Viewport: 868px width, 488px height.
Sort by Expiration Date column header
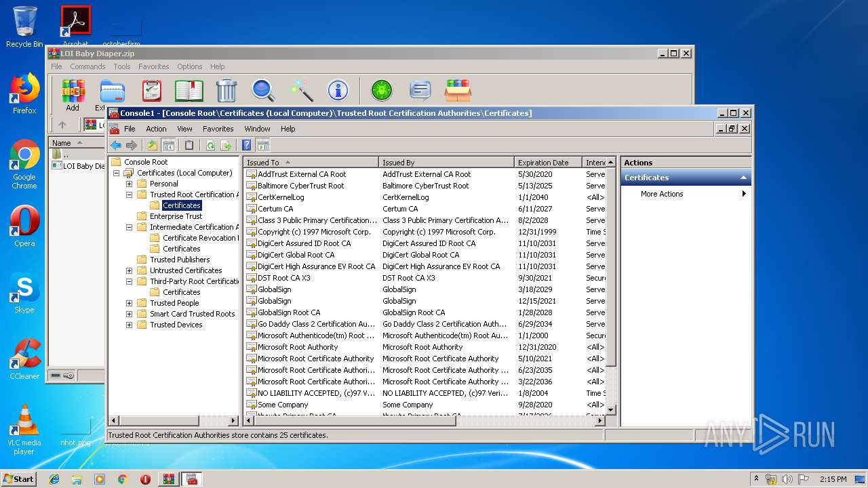click(x=549, y=163)
